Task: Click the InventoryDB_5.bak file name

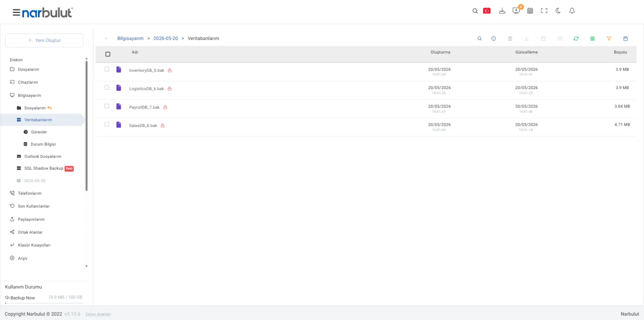Action: 147,71
